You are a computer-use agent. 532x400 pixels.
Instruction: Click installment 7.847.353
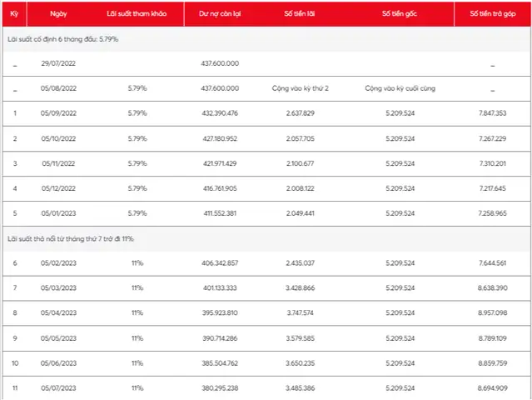point(493,113)
